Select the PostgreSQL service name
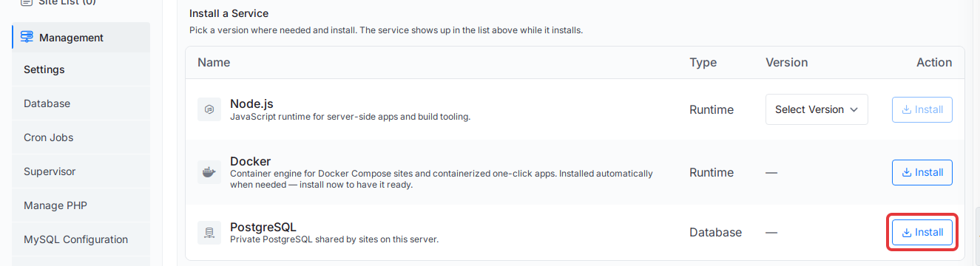 [x=263, y=227]
